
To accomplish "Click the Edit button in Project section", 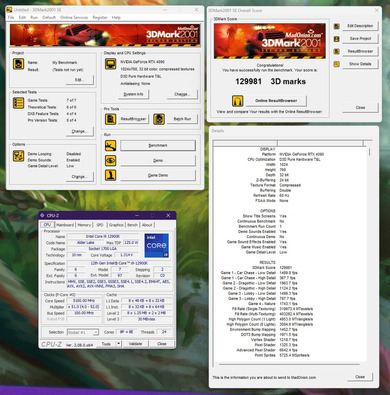I will click(x=79, y=80).
